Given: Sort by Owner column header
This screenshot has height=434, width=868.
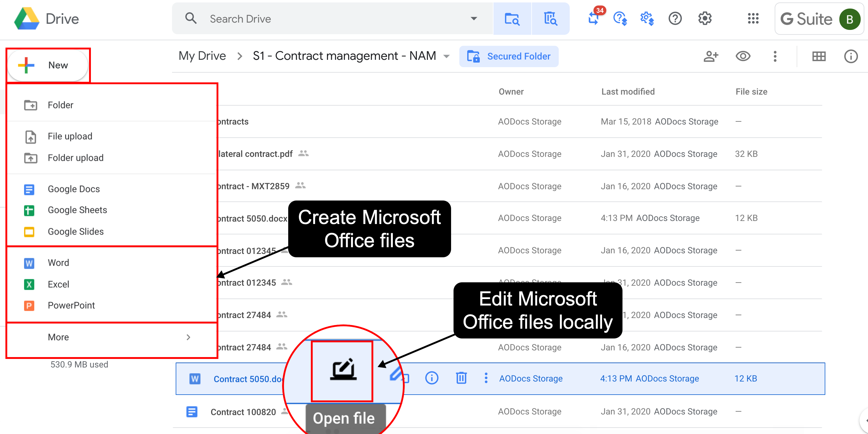Looking at the screenshot, I should (x=511, y=92).
